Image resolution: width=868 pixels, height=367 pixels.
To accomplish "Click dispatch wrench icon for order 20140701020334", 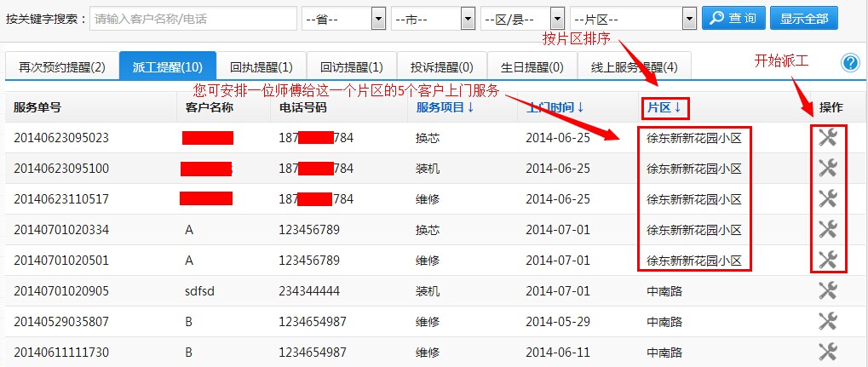I will click(827, 230).
